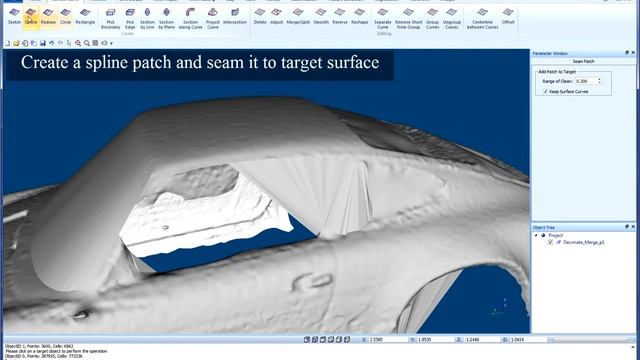Click the Adjust curve tool
The width and height of the screenshot is (640, 360).
276,17
